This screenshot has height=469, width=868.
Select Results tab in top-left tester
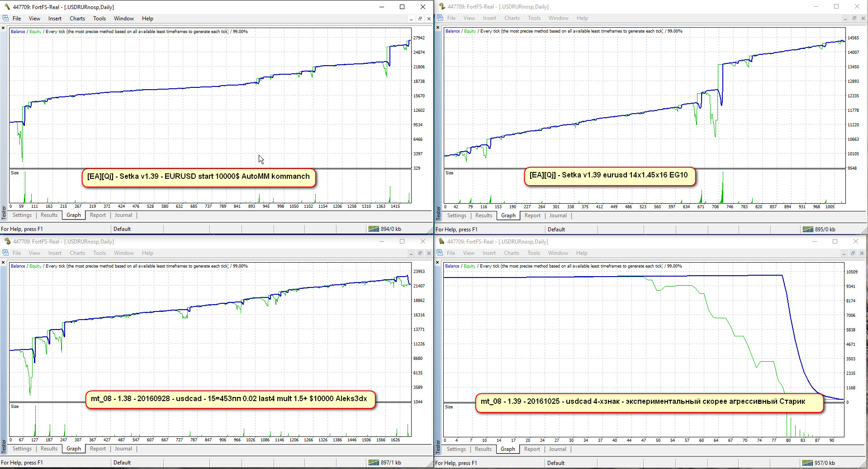[x=49, y=215]
